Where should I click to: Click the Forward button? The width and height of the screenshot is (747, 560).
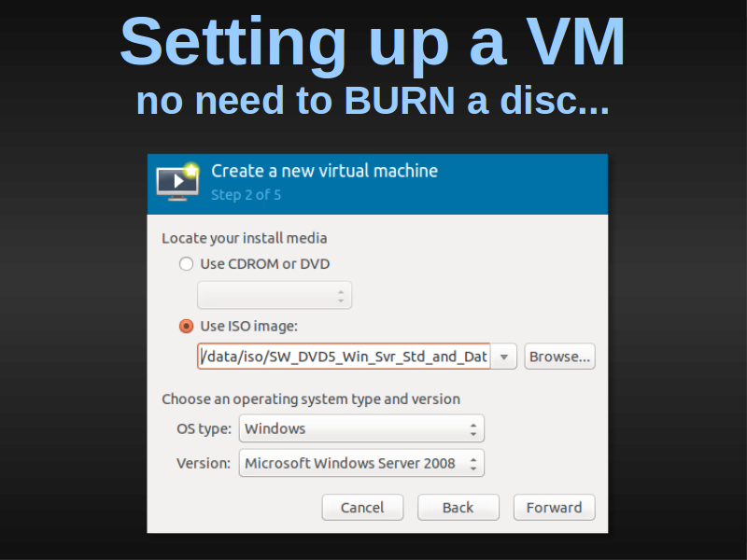[554, 507]
